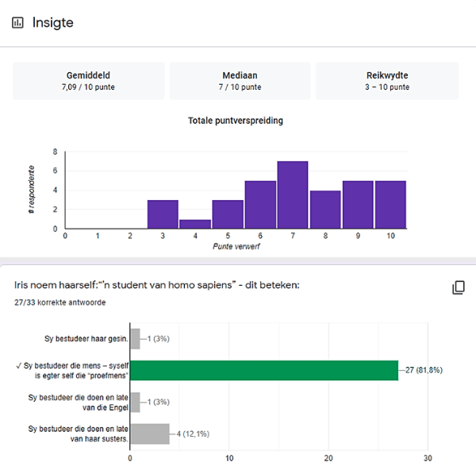The image size is (476, 474).
Task: Click histogram bar for 9 points
Action: [x=358, y=205]
